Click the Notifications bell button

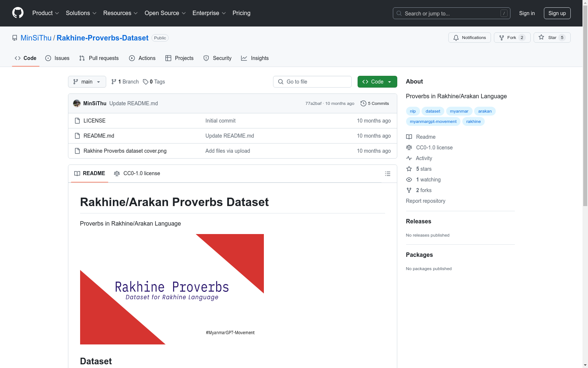pyautogui.click(x=469, y=38)
